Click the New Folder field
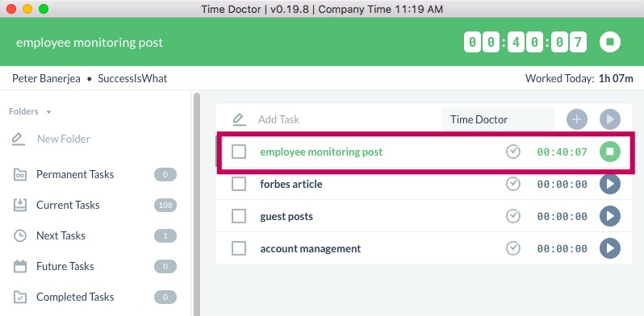Image resolution: width=644 pixels, height=316 pixels. click(x=64, y=139)
